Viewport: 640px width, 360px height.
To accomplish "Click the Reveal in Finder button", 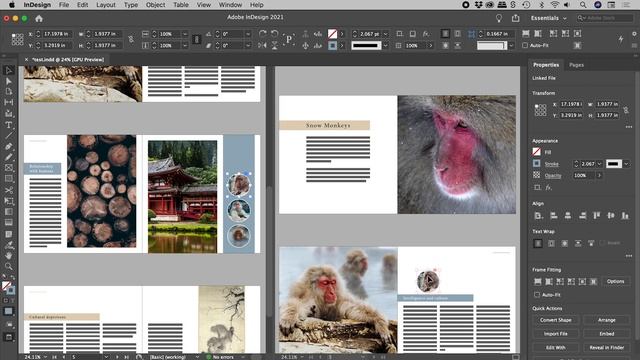I will (607, 348).
